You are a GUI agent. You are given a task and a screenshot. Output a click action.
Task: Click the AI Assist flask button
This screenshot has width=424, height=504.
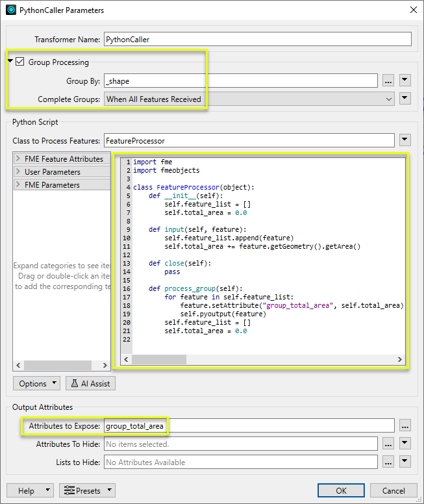click(x=91, y=383)
